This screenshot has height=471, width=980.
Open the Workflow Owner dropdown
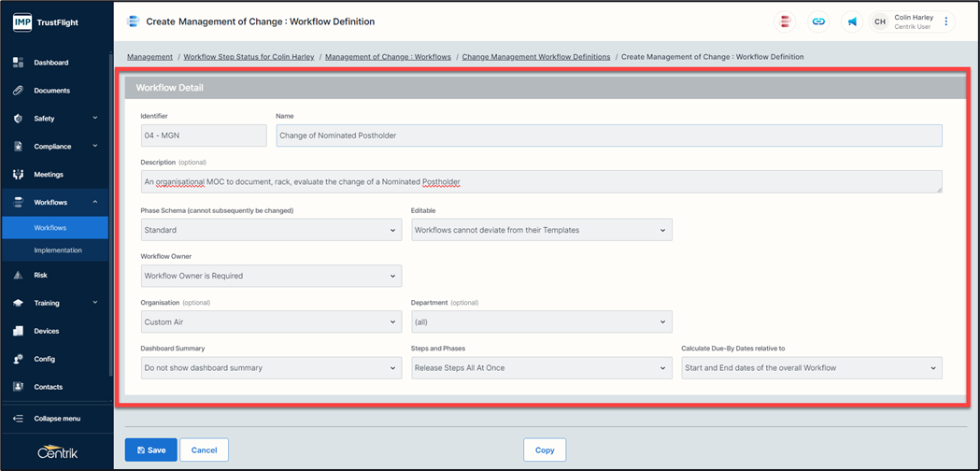271,276
